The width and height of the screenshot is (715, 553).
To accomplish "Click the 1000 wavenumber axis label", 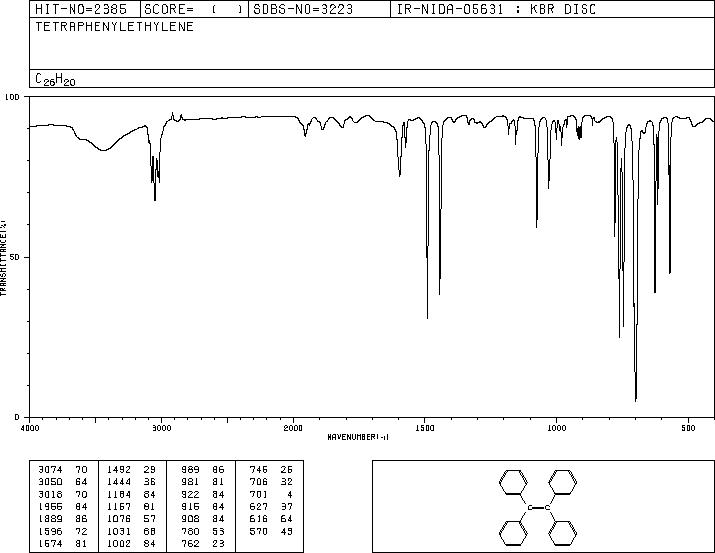I will [556, 428].
